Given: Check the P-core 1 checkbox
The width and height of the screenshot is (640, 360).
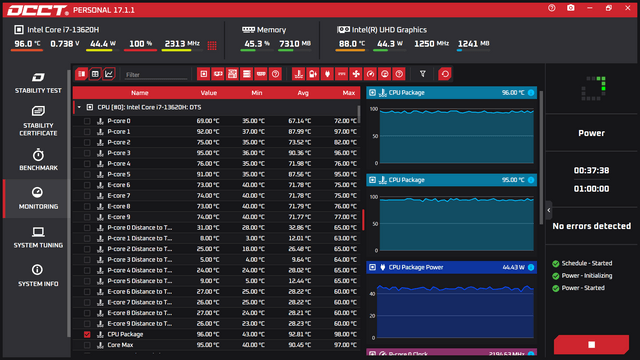Looking at the screenshot, I should pos(87,131).
